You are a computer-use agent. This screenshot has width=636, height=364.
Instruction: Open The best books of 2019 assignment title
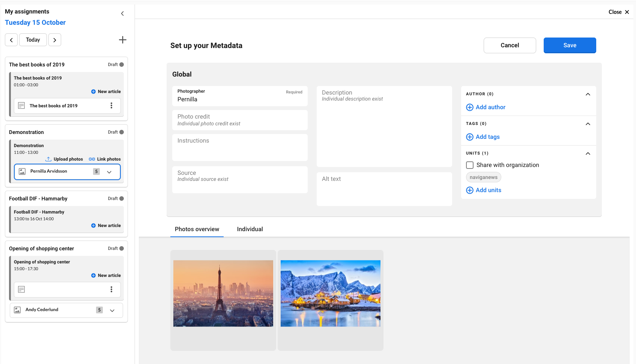(x=37, y=65)
